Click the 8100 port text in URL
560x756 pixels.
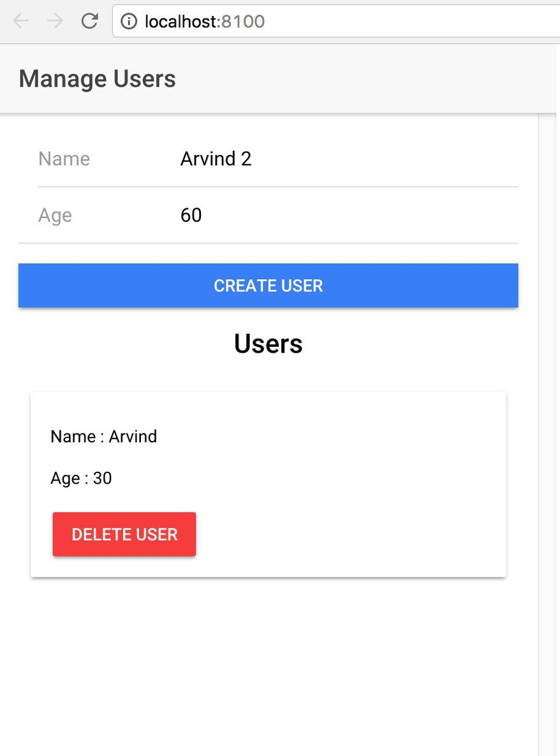click(x=243, y=21)
